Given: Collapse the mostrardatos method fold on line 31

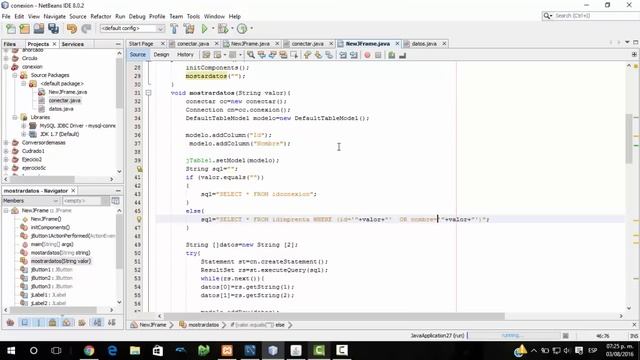Looking at the screenshot, I should click(x=149, y=93).
